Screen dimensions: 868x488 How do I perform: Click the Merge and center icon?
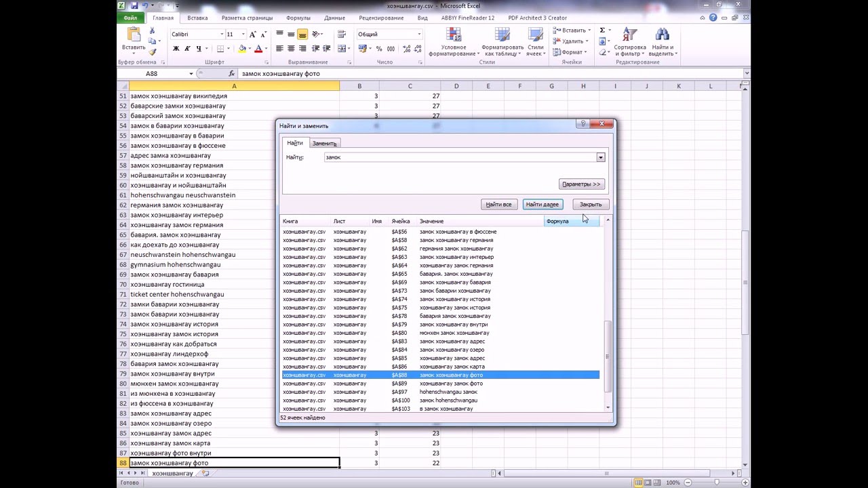(x=342, y=49)
